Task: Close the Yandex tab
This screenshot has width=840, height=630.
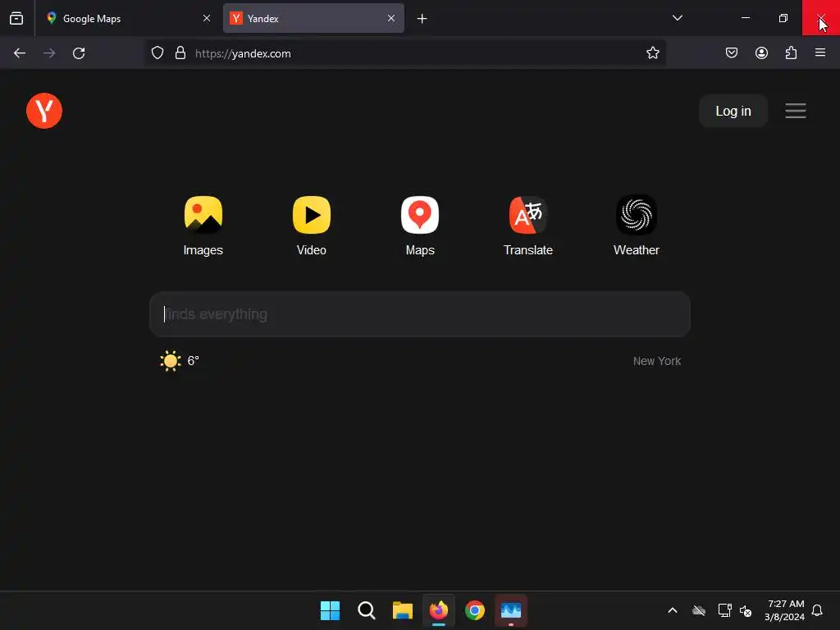Action: point(391,18)
